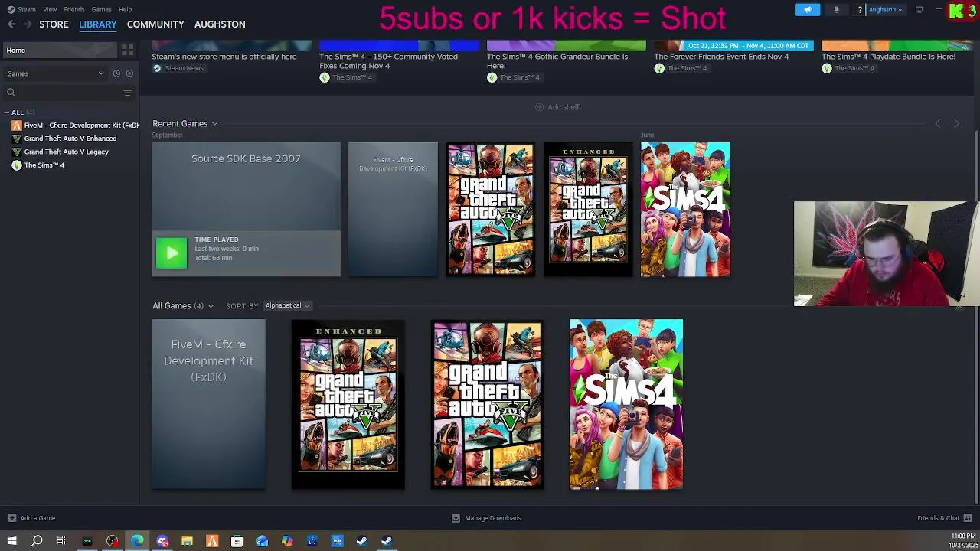Image resolution: width=980 pixels, height=551 pixels.
Task: Open Windows taskbar search
Action: click(x=37, y=541)
